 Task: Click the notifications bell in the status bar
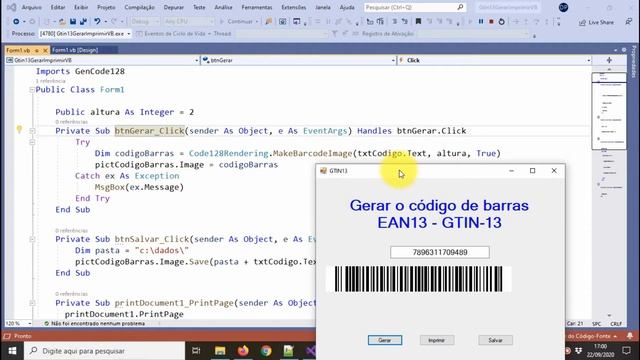point(630,336)
